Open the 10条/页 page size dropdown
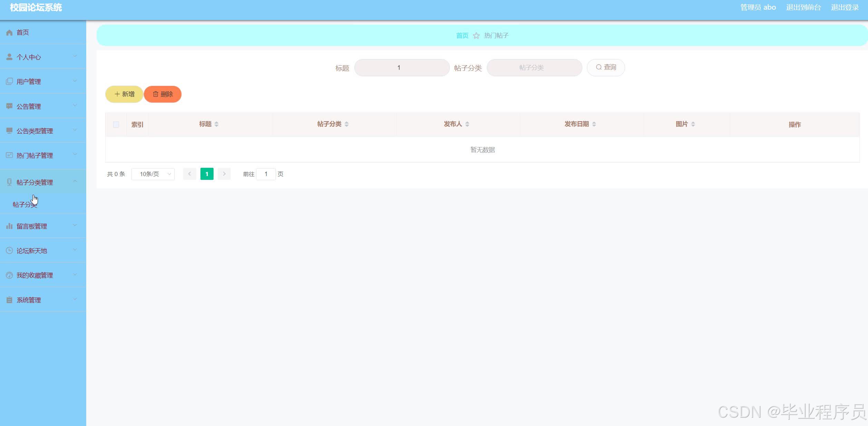Screen dimensions: 868x426 (153, 174)
